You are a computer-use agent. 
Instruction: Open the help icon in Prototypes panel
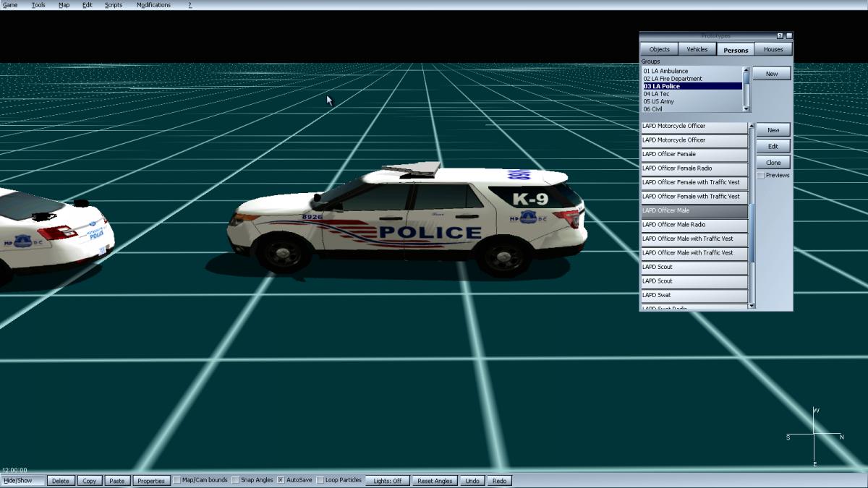tap(780, 35)
